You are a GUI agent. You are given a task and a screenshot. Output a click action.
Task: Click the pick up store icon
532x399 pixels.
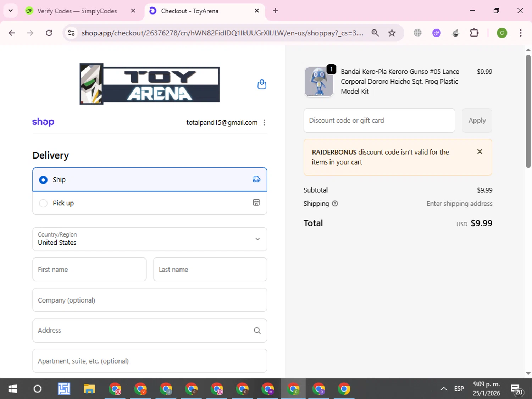coord(256,203)
